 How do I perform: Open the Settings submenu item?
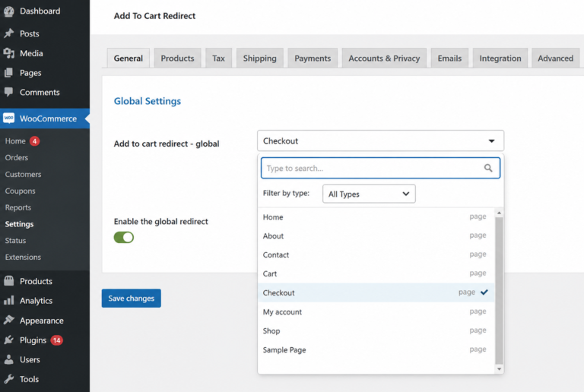[x=19, y=224]
